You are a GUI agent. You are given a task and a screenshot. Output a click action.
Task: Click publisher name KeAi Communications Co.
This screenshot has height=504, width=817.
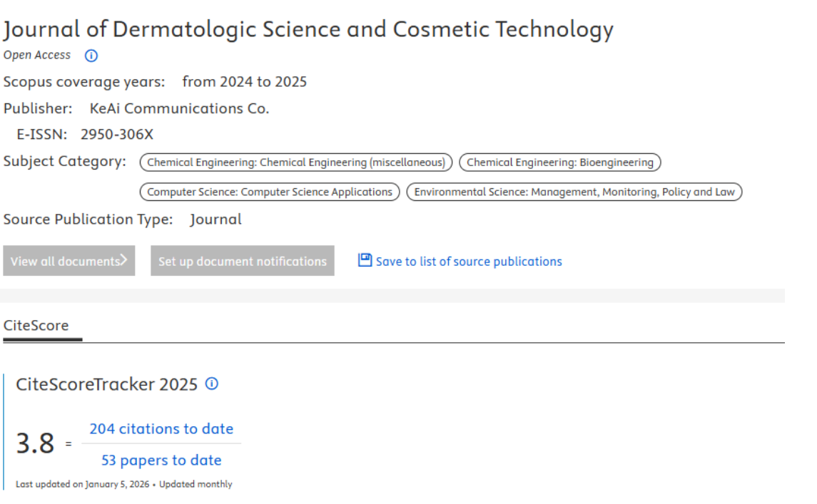pyautogui.click(x=179, y=108)
